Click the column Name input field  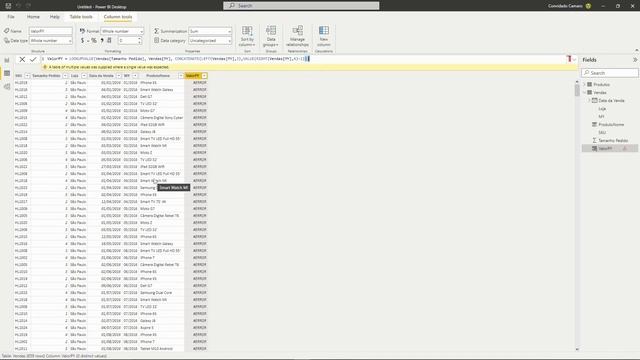pyautogui.click(x=51, y=31)
